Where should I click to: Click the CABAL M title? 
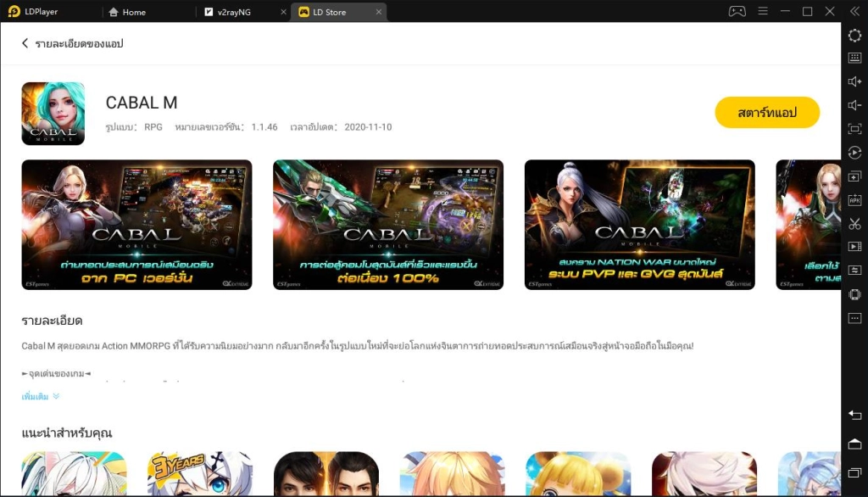[x=142, y=103]
